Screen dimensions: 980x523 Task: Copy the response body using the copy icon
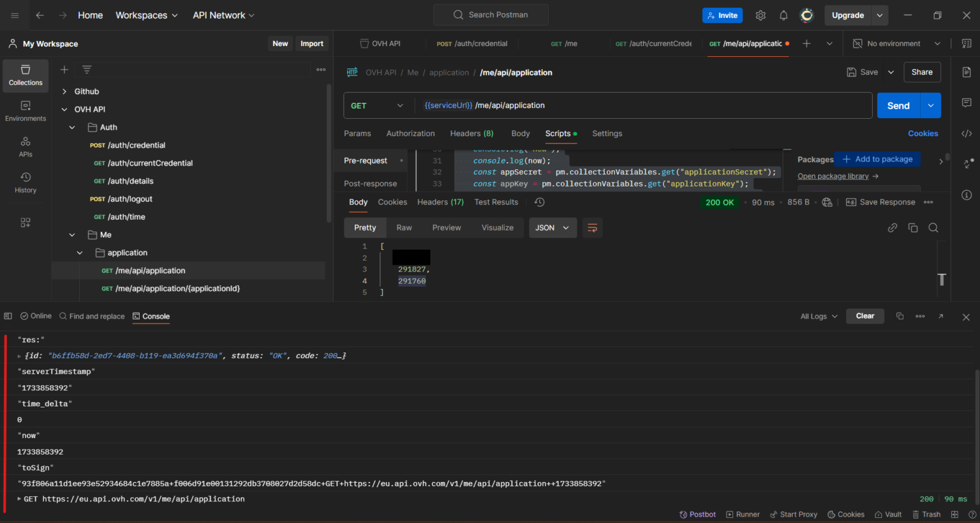pos(913,227)
